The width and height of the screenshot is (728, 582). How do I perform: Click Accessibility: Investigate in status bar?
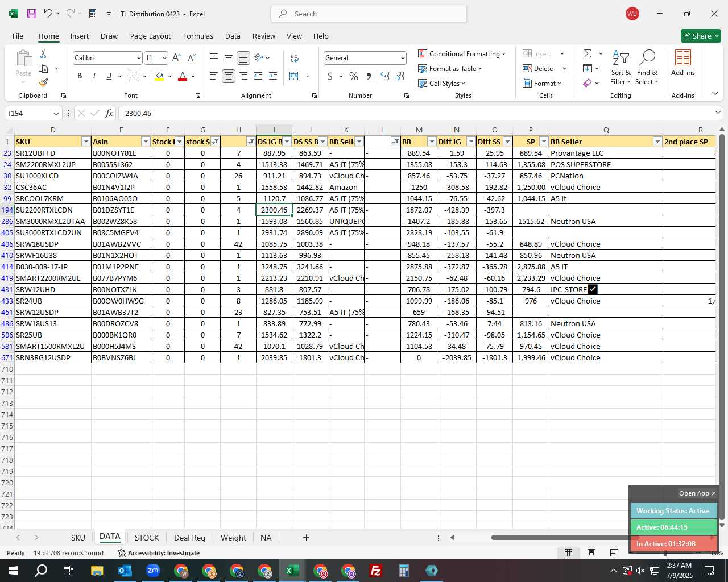click(159, 553)
